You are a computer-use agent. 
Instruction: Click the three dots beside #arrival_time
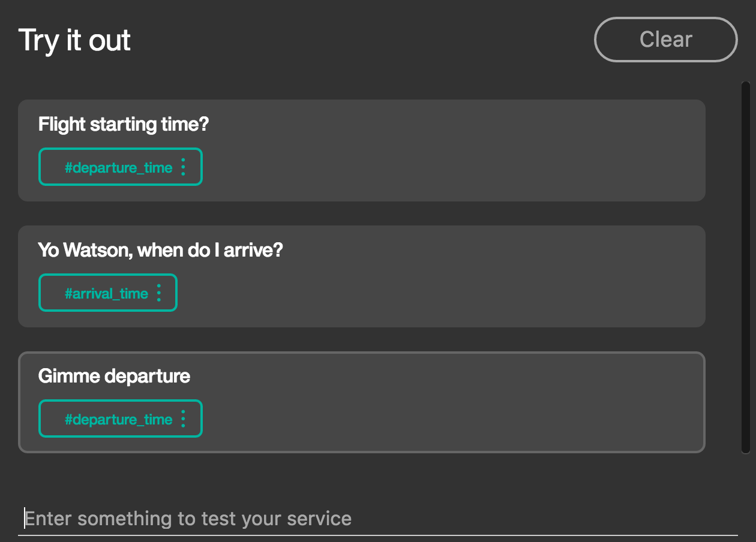158,293
